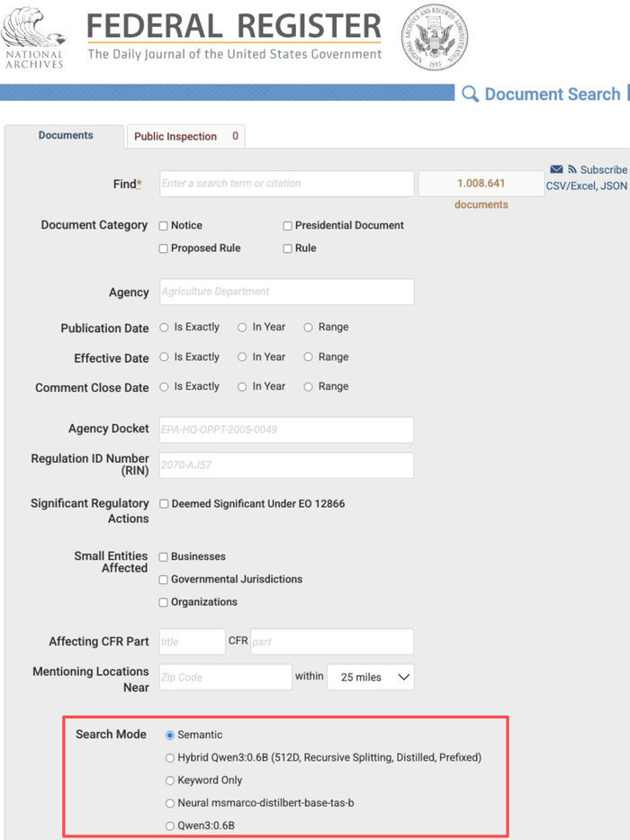
Task: Select Publication Date In Year option
Action: click(242, 328)
